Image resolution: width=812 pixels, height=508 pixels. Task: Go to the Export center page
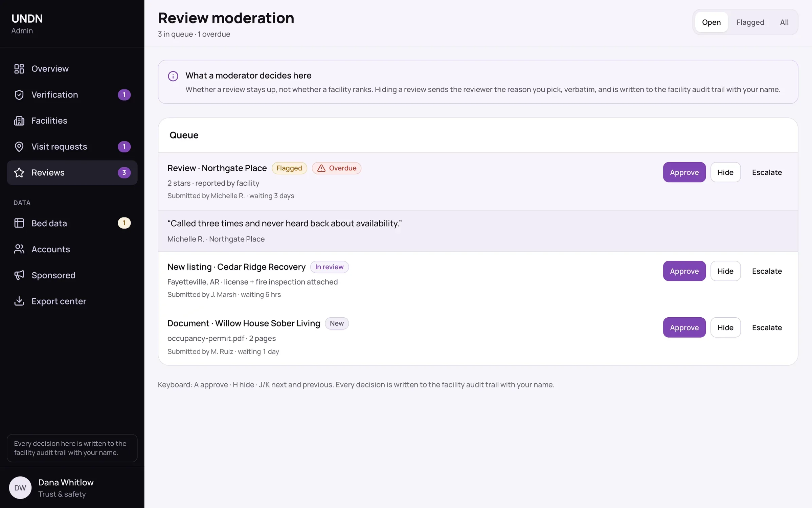click(x=72, y=301)
